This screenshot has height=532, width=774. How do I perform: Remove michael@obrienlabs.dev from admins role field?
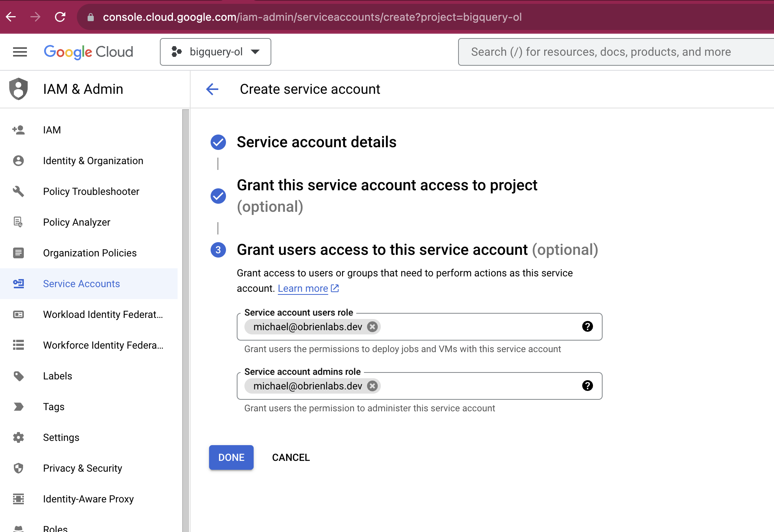pos(372,386)
